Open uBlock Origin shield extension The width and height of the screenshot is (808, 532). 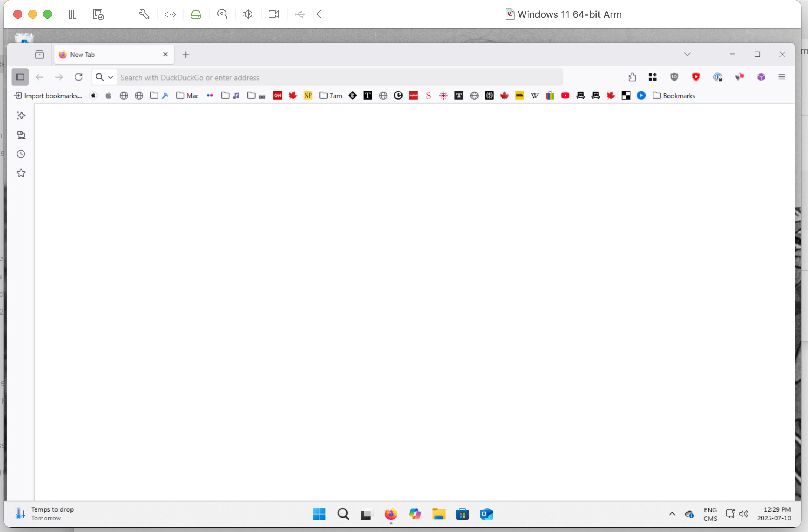pyautogui.click(x=674, y=77)
